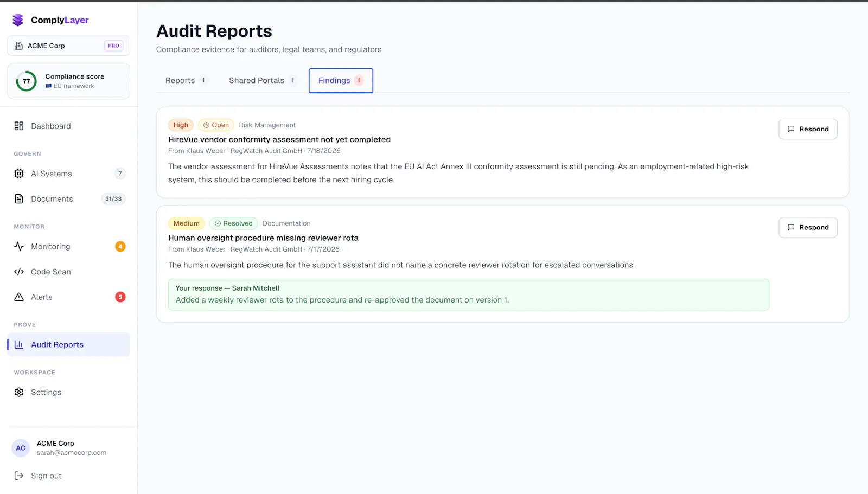
Task: Click the Settings gear icon
Action: [x=19, y=392]
